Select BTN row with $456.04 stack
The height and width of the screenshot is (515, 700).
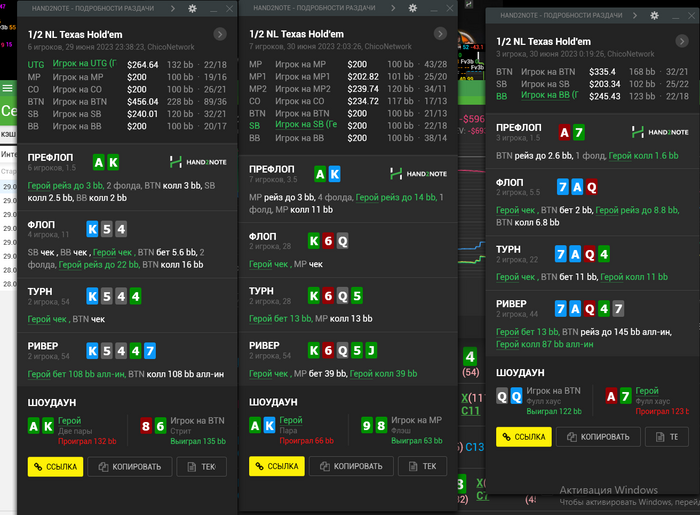(127, 102)
